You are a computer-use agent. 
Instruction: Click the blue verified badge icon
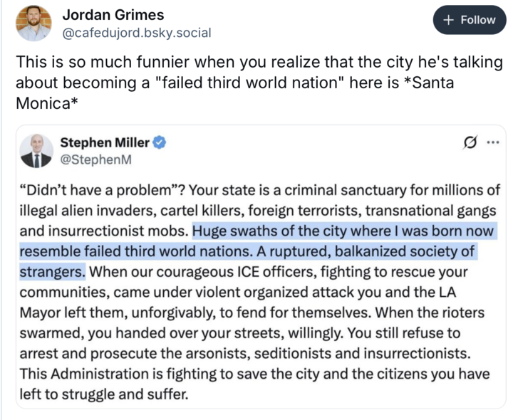click(160, 142)
